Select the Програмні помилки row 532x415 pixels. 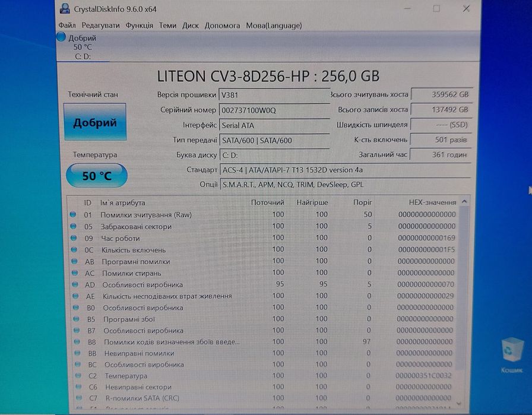pyautogui.click(x=263, y=261)
